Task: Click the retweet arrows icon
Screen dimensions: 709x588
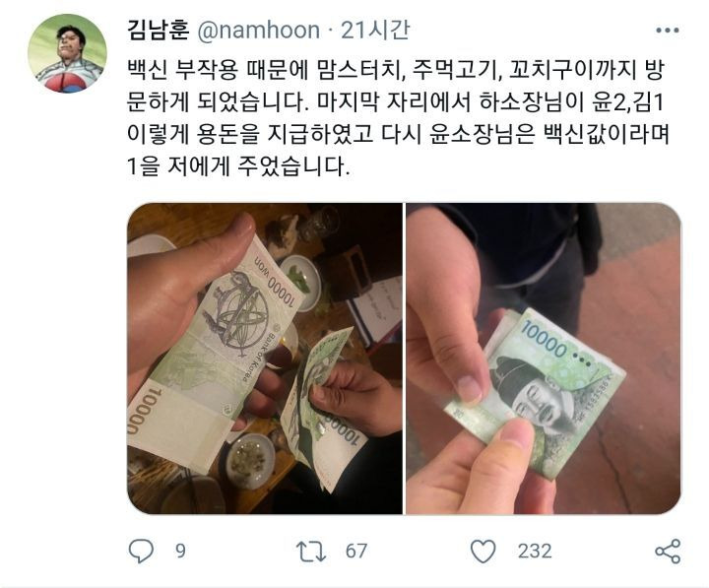Action: click(311, 552)
